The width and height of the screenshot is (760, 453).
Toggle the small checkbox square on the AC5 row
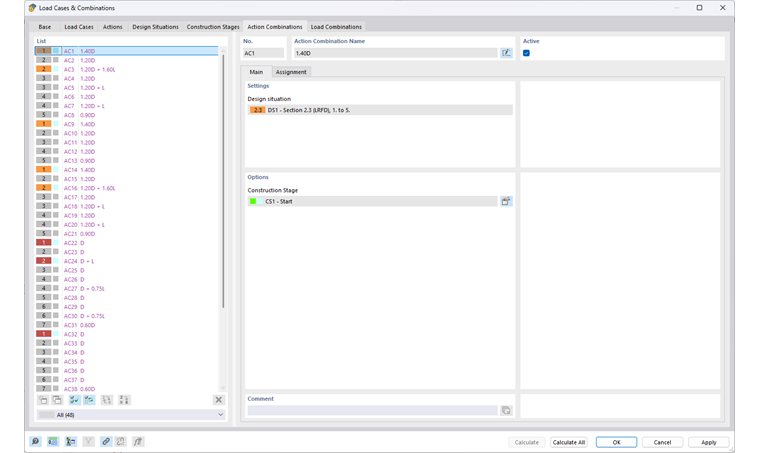(x=56, y=88)
